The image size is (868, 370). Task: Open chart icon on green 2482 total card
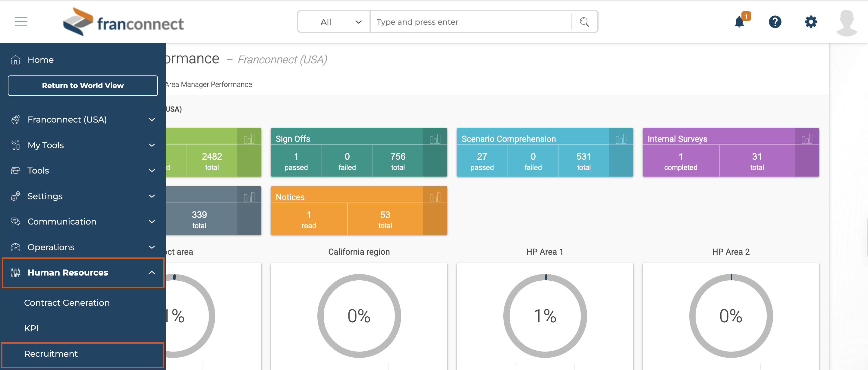249,139
